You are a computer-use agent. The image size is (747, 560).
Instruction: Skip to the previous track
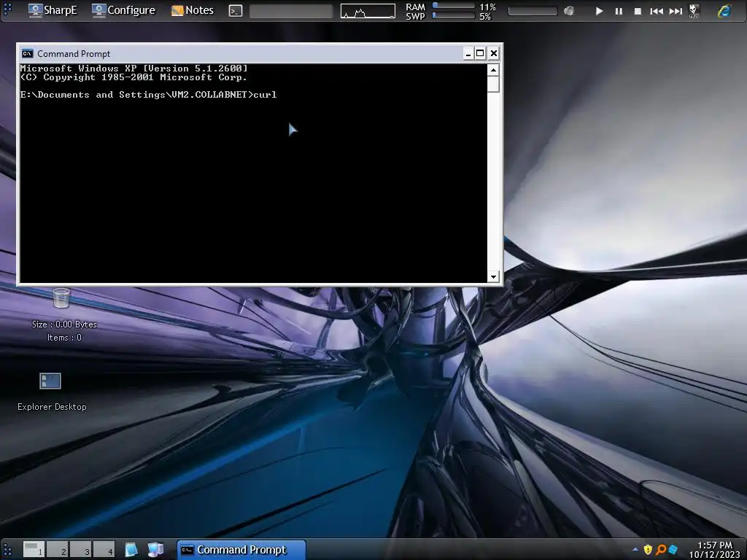(657, 11)
